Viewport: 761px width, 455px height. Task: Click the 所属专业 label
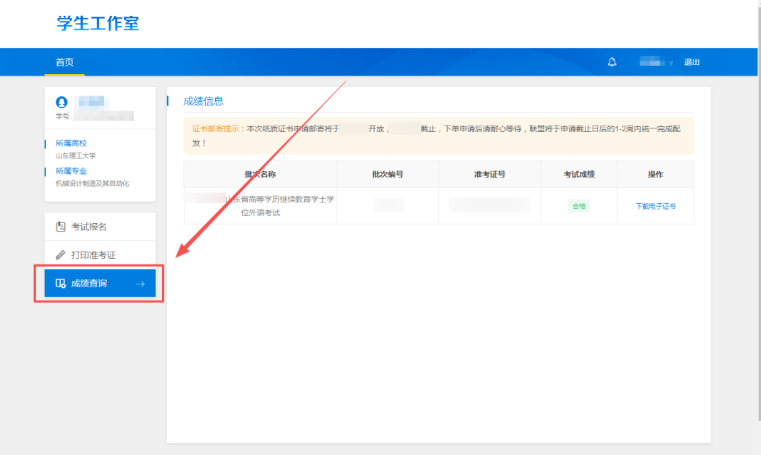tap(71, 171)
